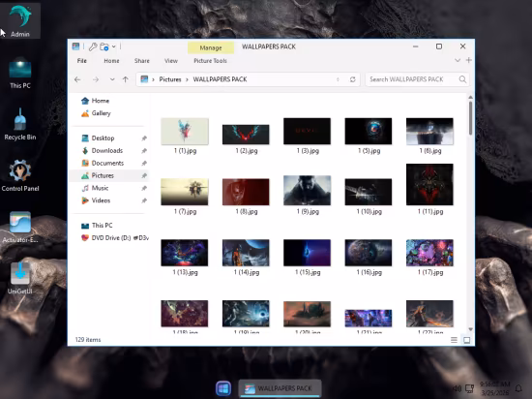Click the Properties quick access icon

point(93,46)
